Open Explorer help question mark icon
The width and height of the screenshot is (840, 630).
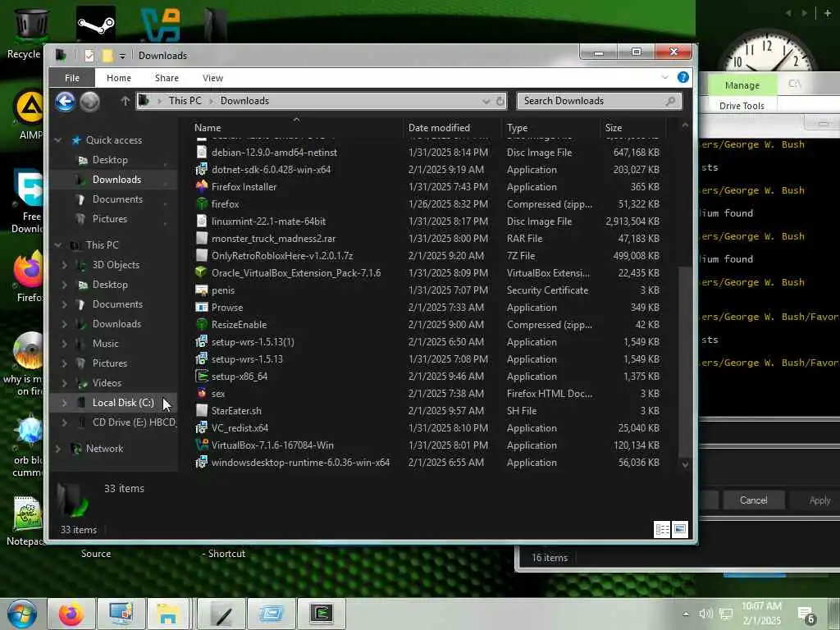pyautogui.click(x=683, y=77)
